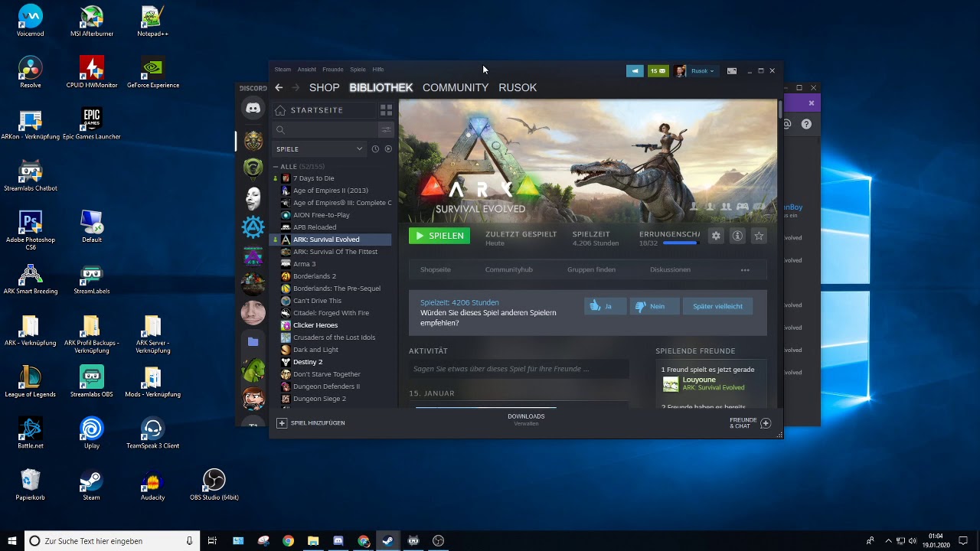This screenshot has width=980, height=551.
Task: Open the Ansicht menu in Steam
Action: pyautogui.click(x=306, y=70)
